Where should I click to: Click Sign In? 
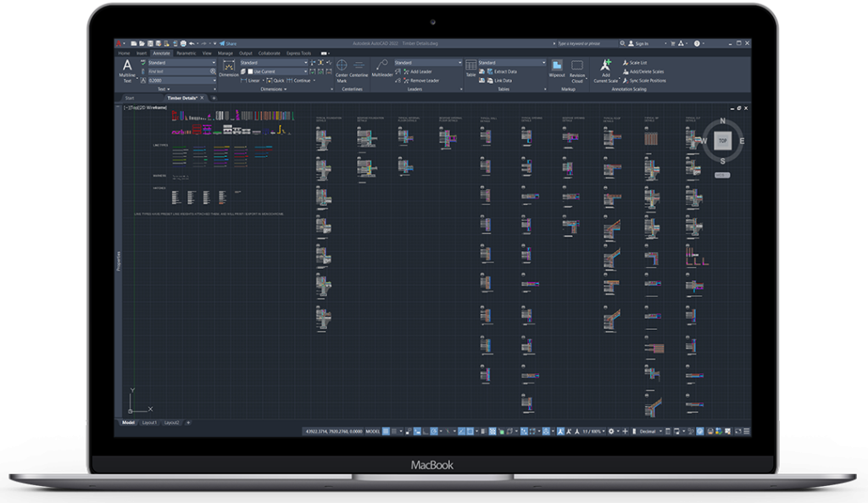point(638,43)
